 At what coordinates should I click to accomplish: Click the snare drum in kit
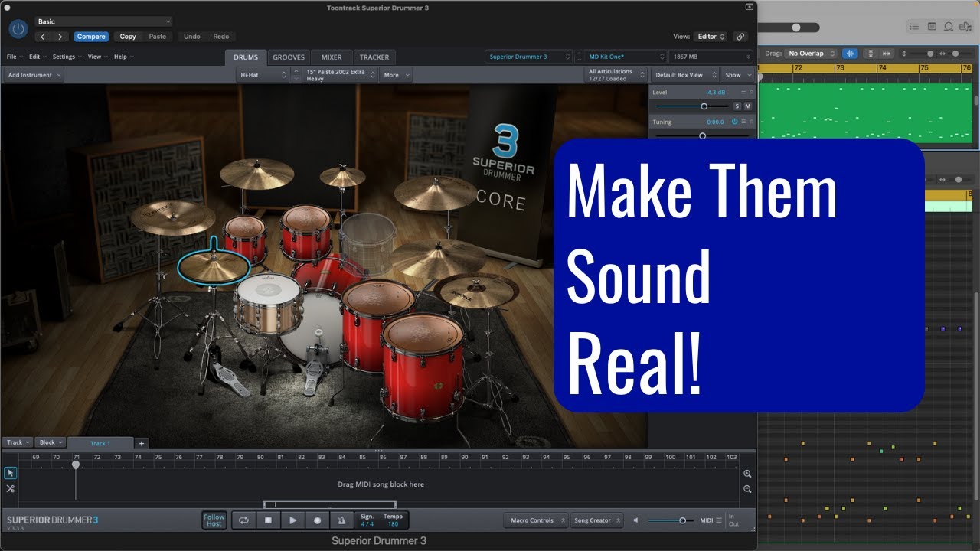click(x=268, y=302)
